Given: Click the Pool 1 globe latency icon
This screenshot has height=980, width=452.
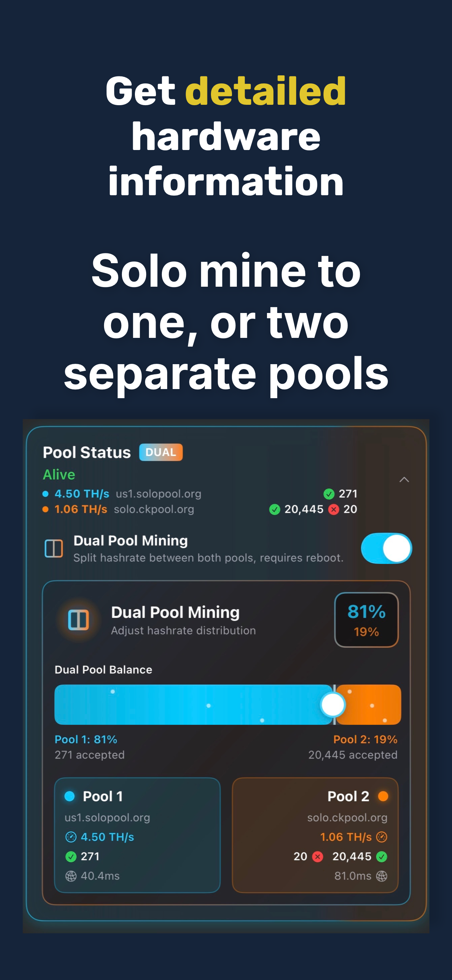Looking at the screenshot, I should 71,876.
